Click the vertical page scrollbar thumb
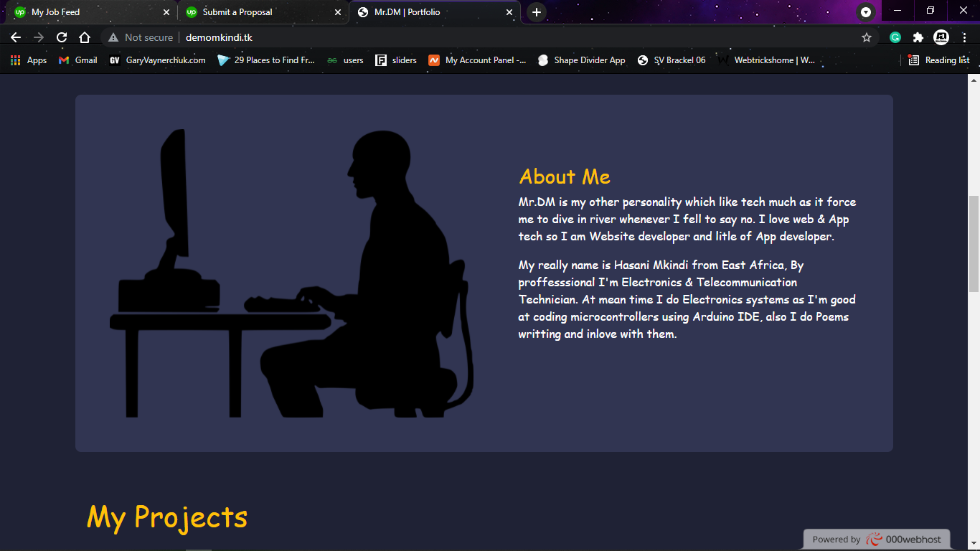The width and height of the screenshot is (980, 551). click(974, 243)
